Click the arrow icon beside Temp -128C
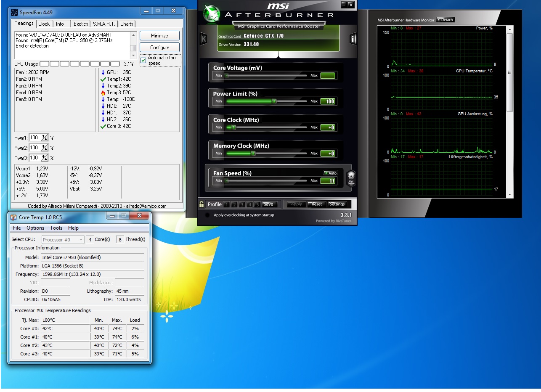This screenshot has width=541, height=392. pos(103,99)
